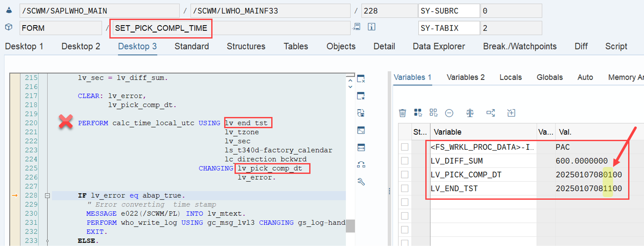Switch to Globals tab
644x247 pixels.
click(x=550, y=77)
